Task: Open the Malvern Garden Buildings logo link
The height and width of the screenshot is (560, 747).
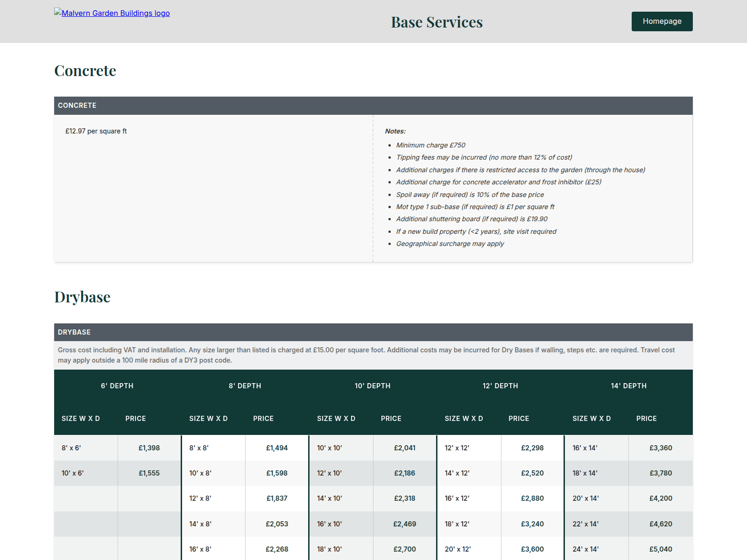Action: (112, 13)
